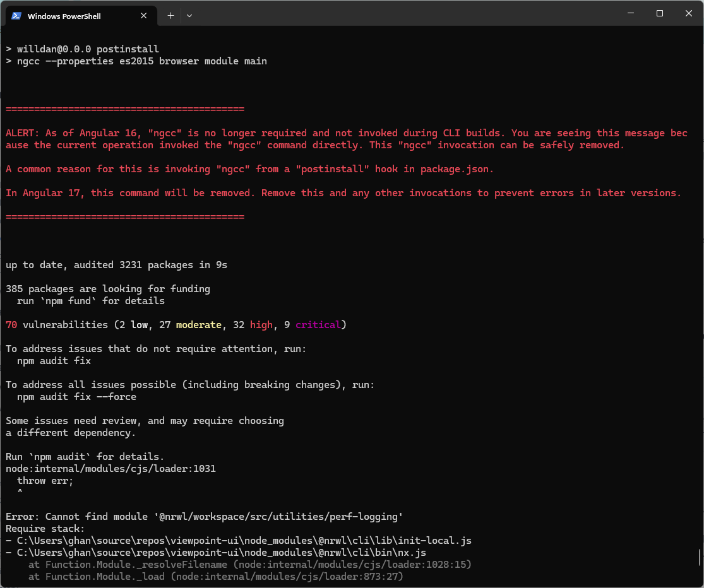Click the red 'high' severity word

261,325
